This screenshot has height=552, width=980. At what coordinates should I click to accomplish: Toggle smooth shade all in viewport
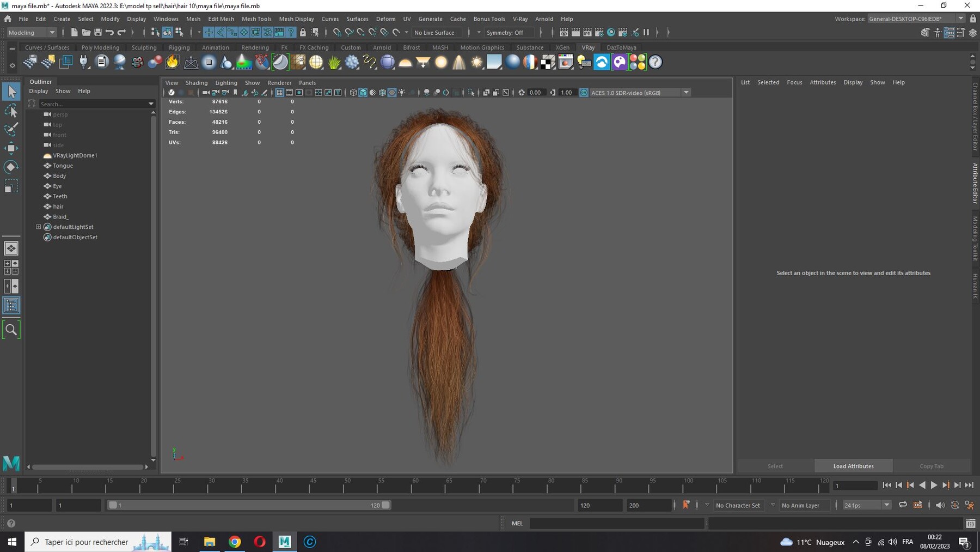363,93
